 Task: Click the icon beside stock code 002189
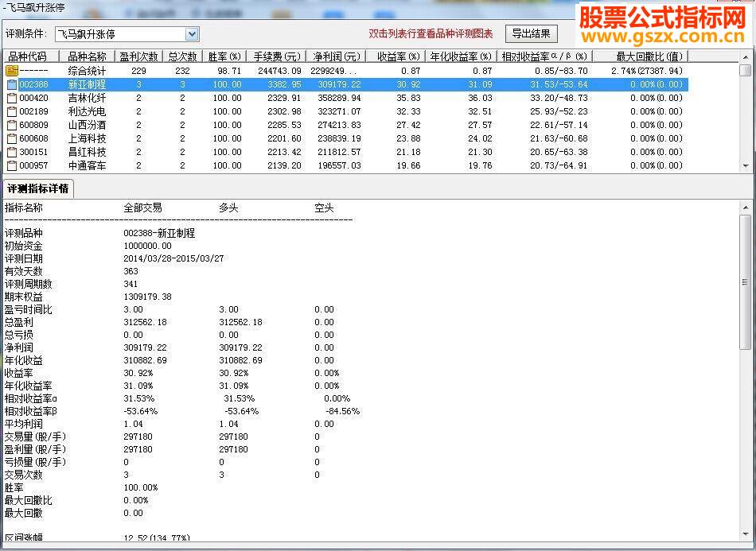coord(12,112)
